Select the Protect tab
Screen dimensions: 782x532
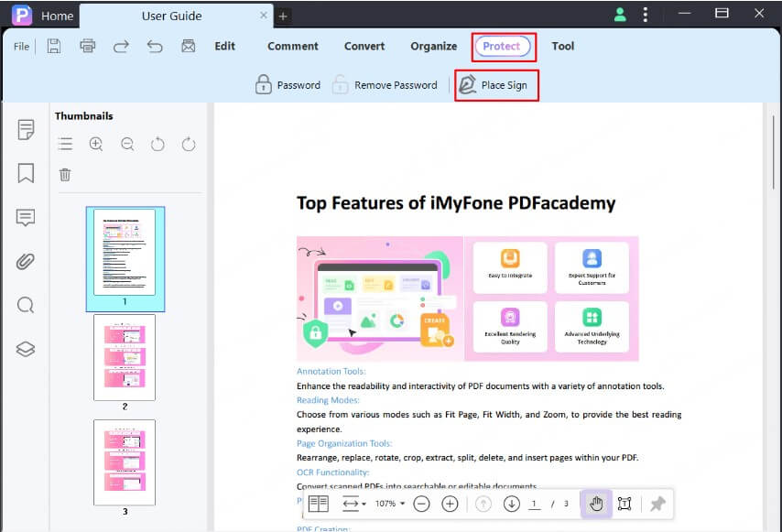coord(502,47)
